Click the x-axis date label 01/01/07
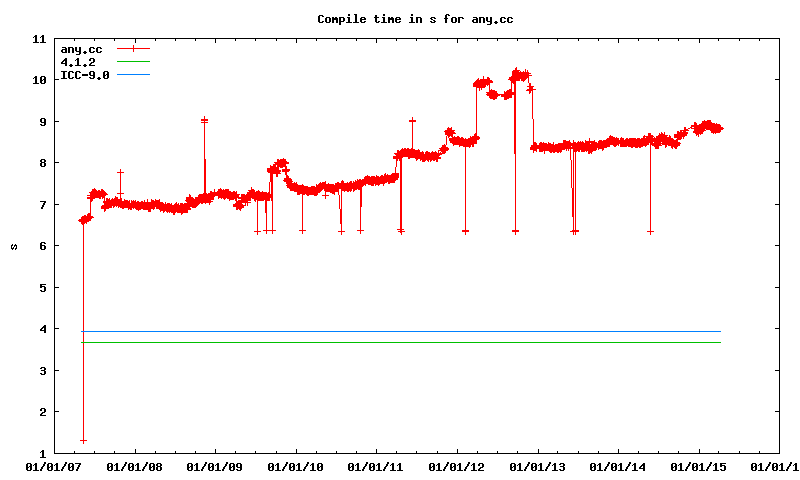The height and width of the screenshot is (480, 800). pos(53,466)
